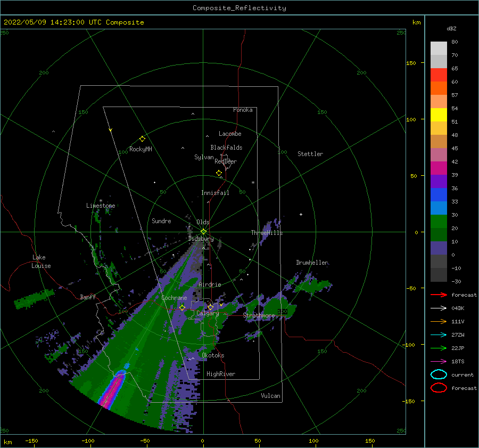479x448 pixels.
Task: Click the RedDeer city label
Action: click(x=226, y=161)
